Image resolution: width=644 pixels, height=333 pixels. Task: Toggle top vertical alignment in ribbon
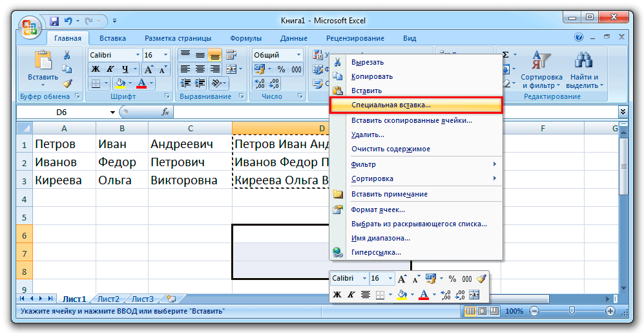[x=185, y=55]
